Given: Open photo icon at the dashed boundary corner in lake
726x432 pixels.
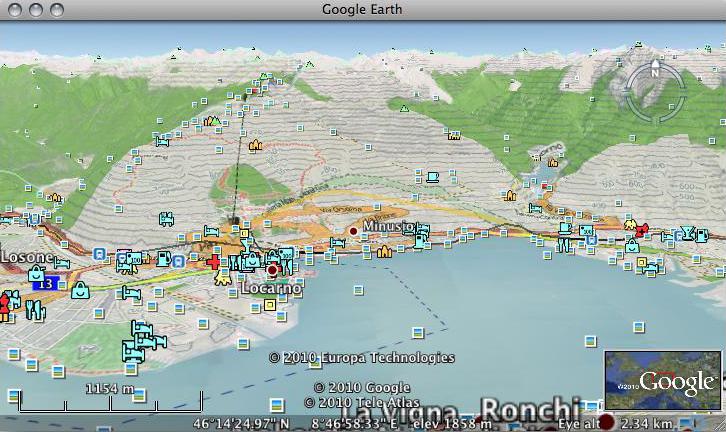Looking at the screenshot, I should pos(418,333).
